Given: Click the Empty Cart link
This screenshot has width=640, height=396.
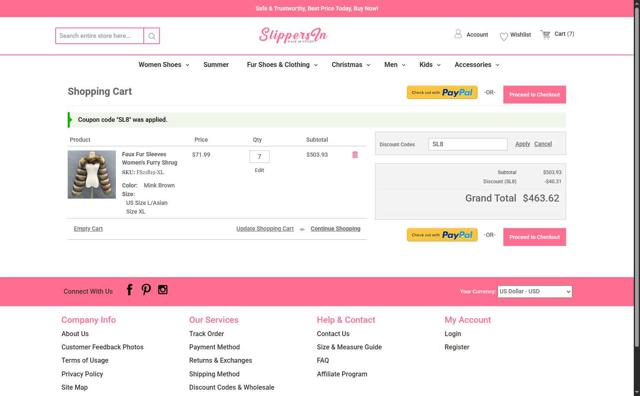Looking at the screenshot, I should pos(88,229).
